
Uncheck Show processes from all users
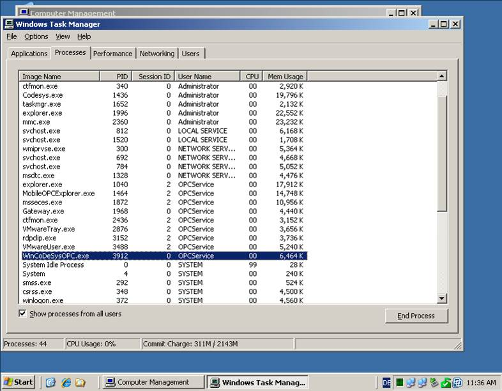tap(22, 313)
